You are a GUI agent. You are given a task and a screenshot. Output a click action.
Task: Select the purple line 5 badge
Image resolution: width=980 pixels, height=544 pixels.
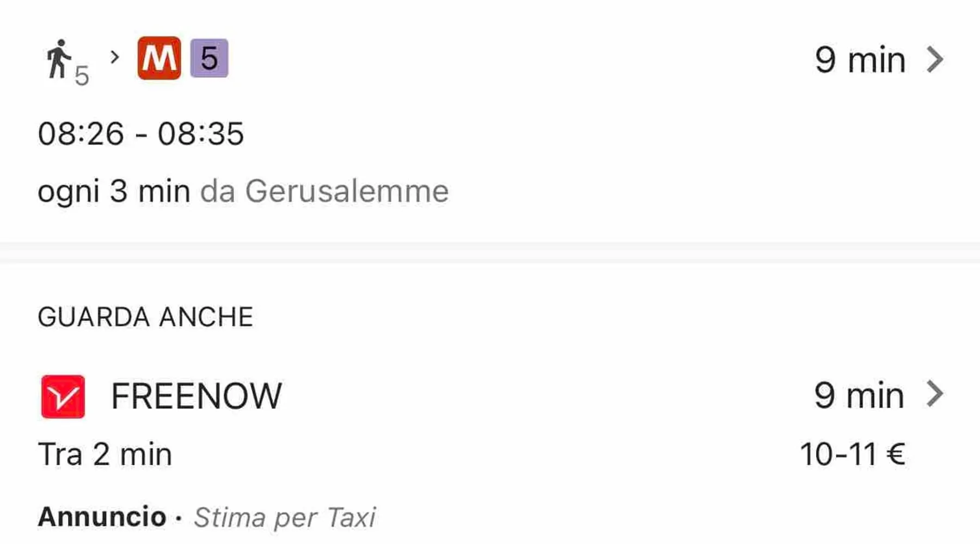click(209, 58)
